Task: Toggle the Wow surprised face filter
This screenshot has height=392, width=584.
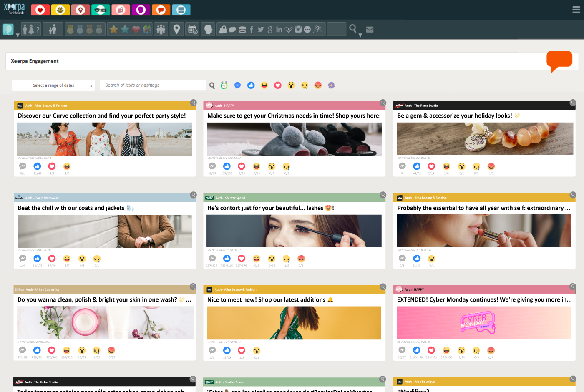Action: click(291, 85)
